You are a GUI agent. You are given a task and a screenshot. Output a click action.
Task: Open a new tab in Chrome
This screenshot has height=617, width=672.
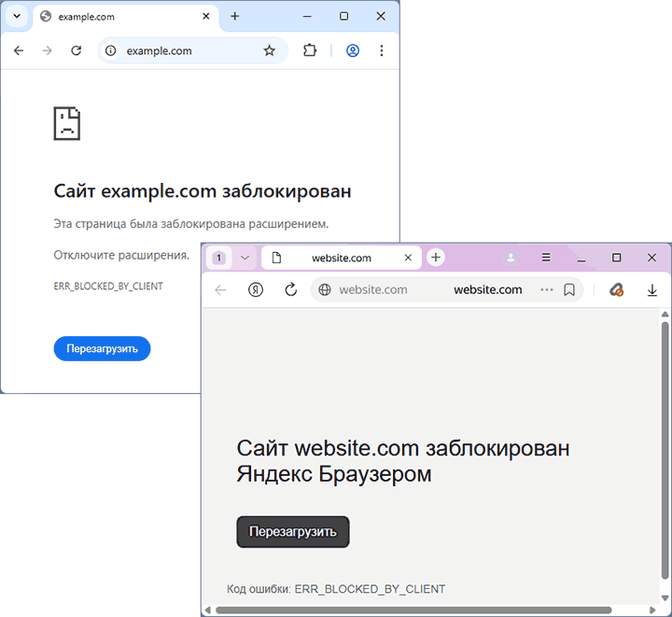point(234,16)
